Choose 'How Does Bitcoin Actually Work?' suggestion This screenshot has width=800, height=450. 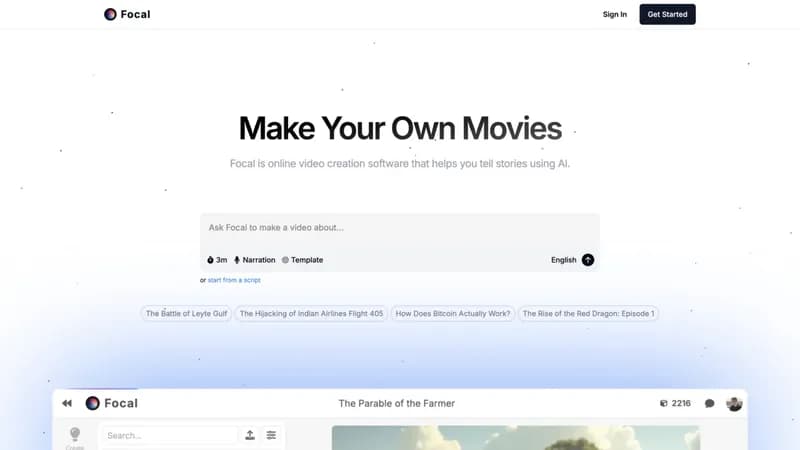(x=453, y=314)
